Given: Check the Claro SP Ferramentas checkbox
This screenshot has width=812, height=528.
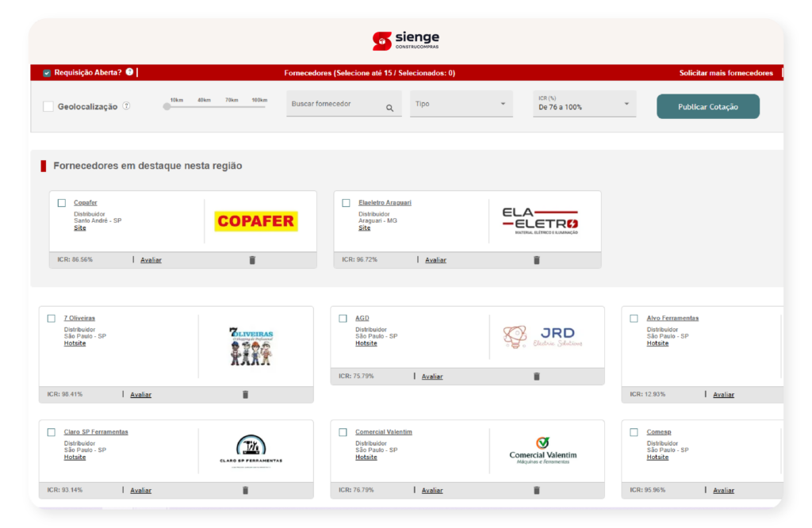Looking at the screenshot, I should 52,432.
